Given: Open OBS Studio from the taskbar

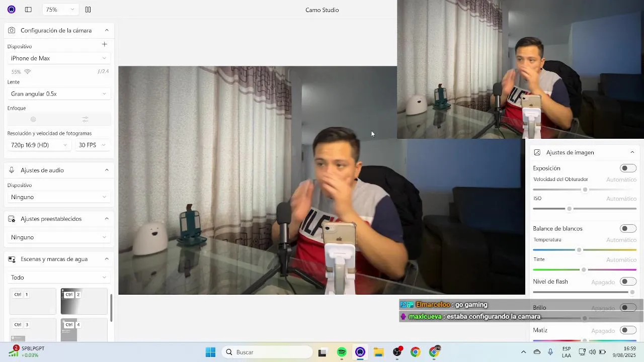Looking at the screenshot, I should 397,352.
